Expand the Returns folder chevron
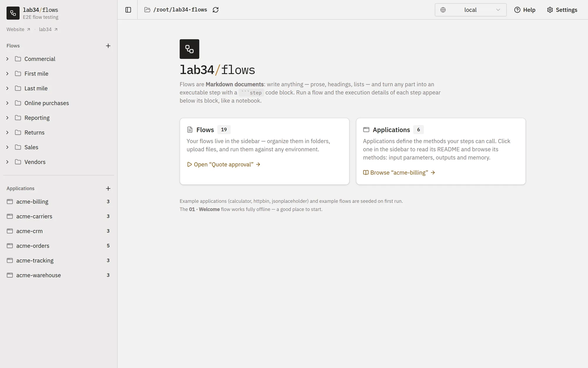 point(7,132)
